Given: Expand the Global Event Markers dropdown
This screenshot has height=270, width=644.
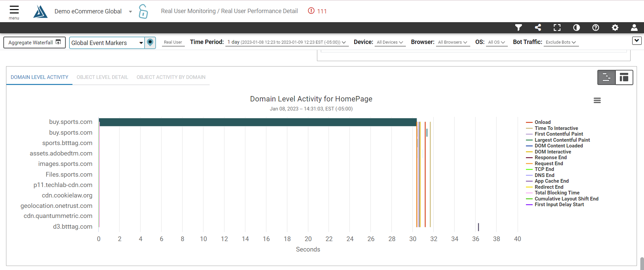Looking at the screenshot, I should coord(107,43).
